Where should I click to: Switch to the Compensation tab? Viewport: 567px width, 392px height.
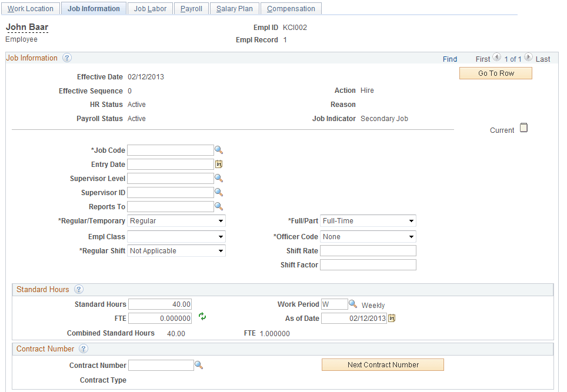click(x=291, y=9)
